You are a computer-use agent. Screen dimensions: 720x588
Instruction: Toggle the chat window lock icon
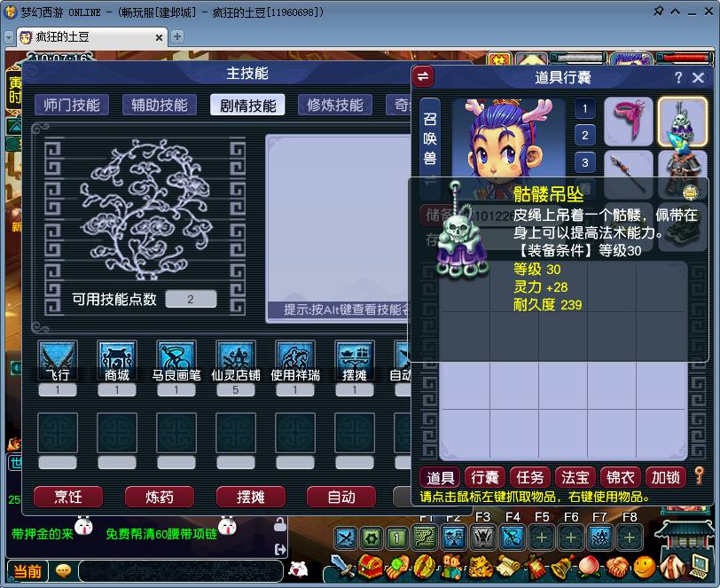point(279,525)
